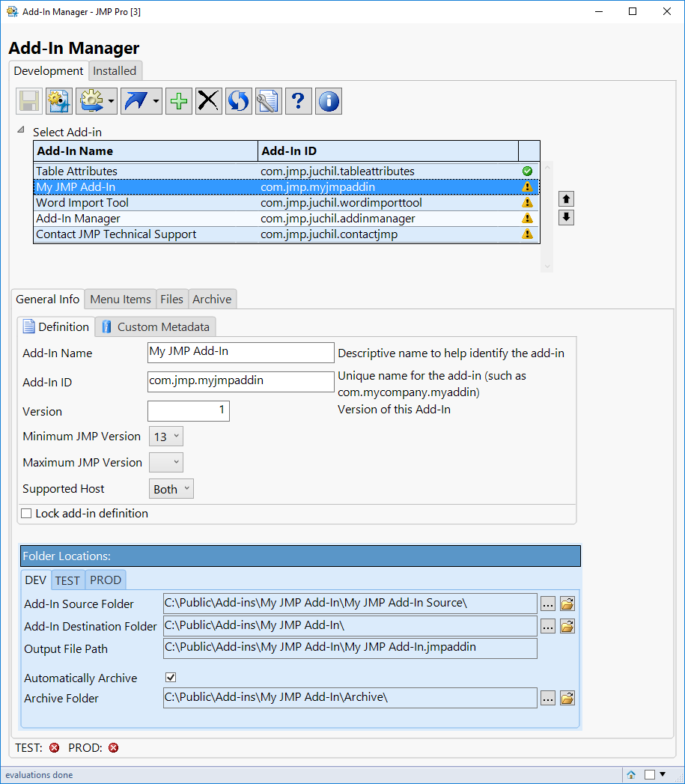
Task: Select the Word Import Tool row
Action: (x=150, y=202)
